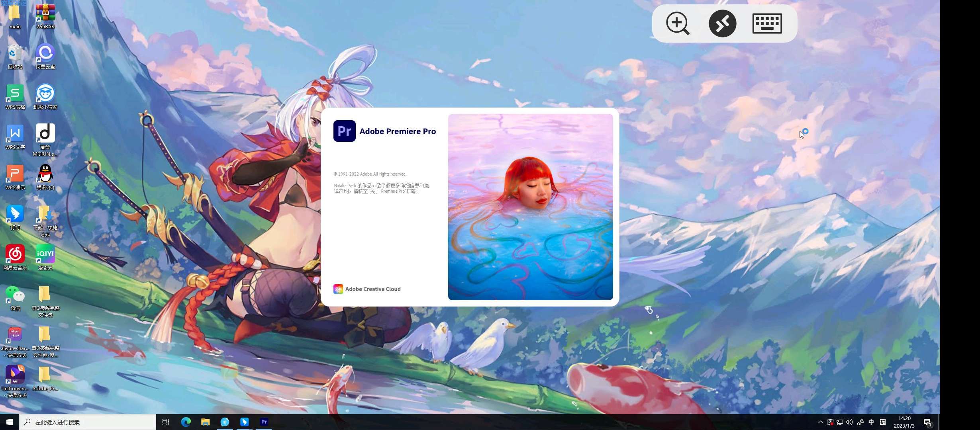
Task: Launch 网易云音乐 desktop icon
Action: [15, 257]
